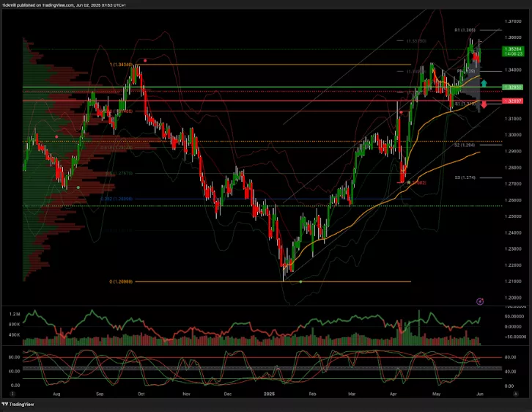Select the green current price label 1.35284

pyautogui.click(x=511, y=49)
